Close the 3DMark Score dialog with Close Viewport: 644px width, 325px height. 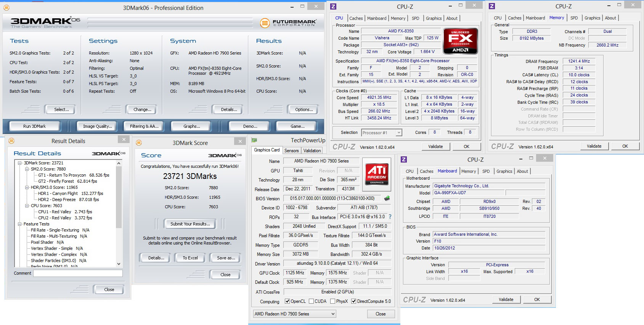225,275
